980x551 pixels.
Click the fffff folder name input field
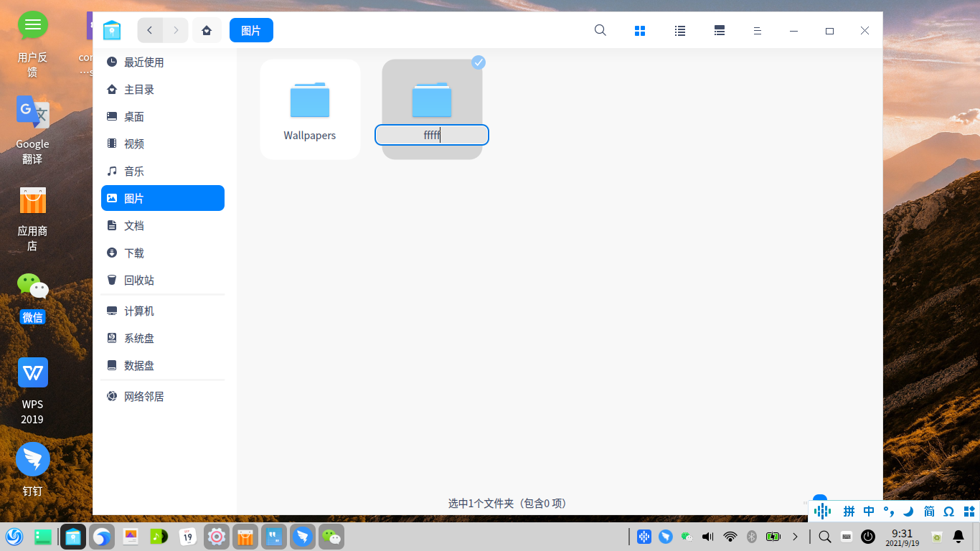click(432, 135)
